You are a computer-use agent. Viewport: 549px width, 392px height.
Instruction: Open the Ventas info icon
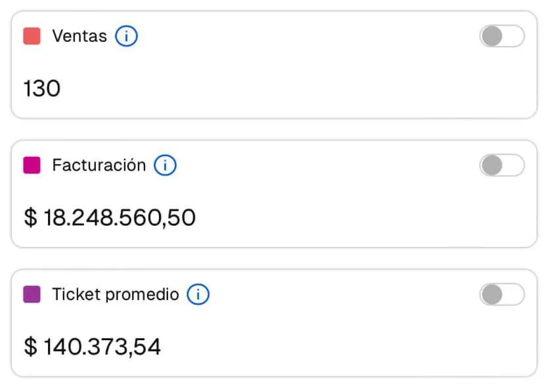pos(126,36)
